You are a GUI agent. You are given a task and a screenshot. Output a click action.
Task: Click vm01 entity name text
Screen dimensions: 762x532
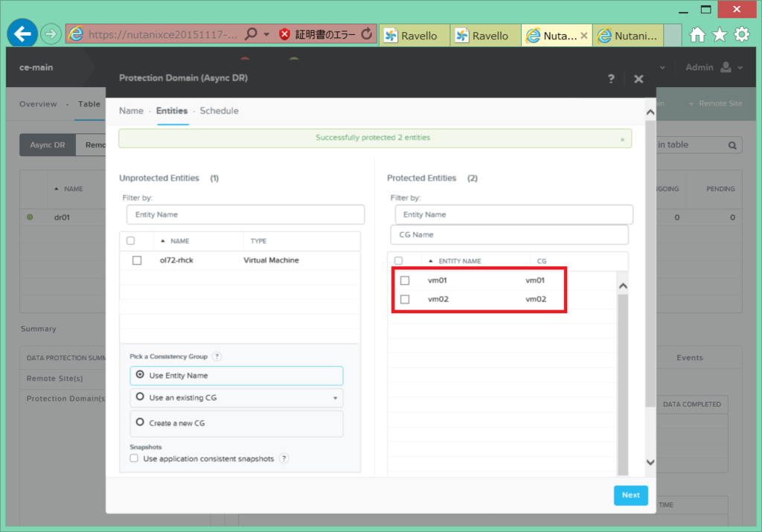[x=438, y=281]
